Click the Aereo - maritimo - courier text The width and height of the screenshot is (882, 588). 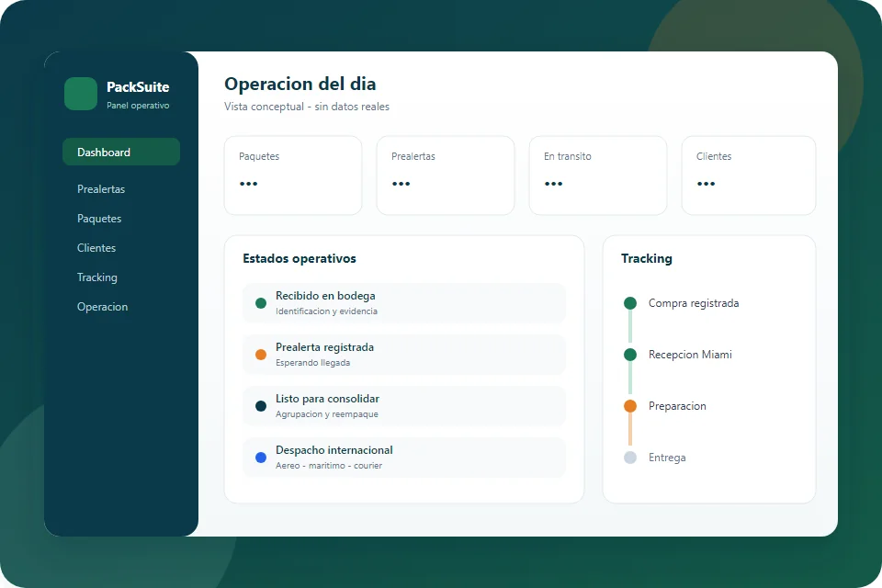(329, 465)
